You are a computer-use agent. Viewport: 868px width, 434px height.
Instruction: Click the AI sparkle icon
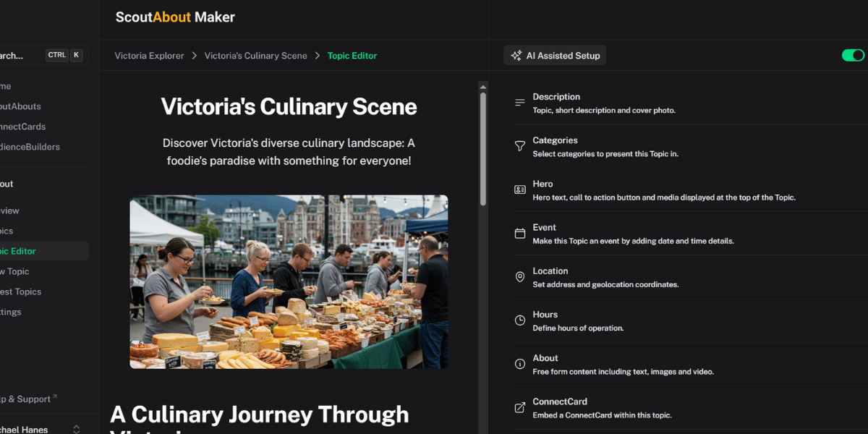(516, 54)
